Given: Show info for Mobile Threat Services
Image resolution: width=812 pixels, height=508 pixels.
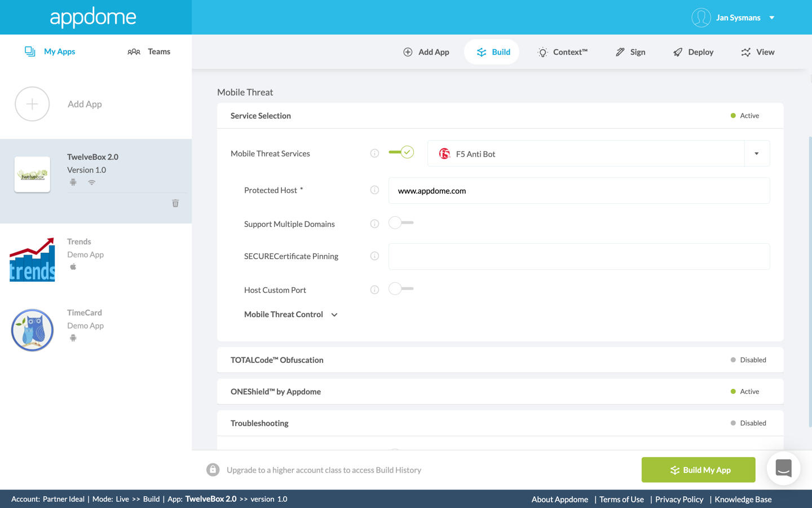Looking at the screenshot, I should [374, 154].
